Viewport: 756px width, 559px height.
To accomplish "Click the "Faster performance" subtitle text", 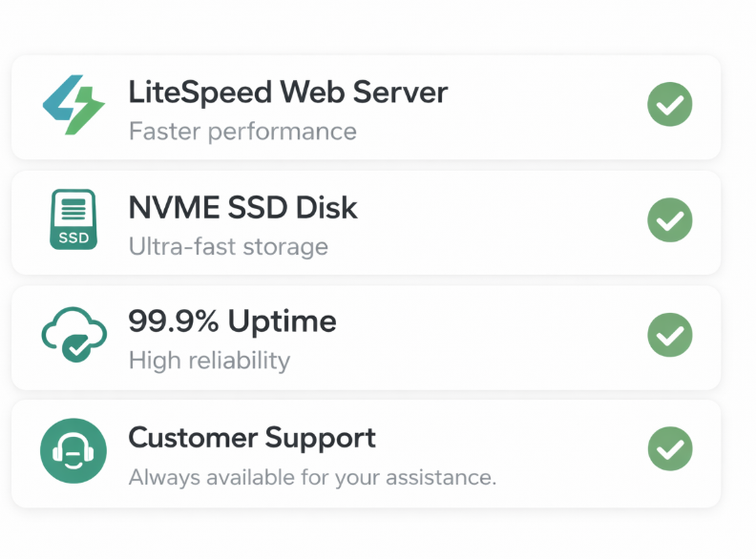I will [242, 132].
